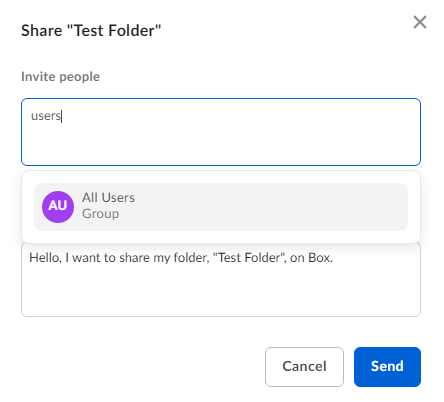
Task: Select the All Users group suggestion
Action: [x=221, y=207]
